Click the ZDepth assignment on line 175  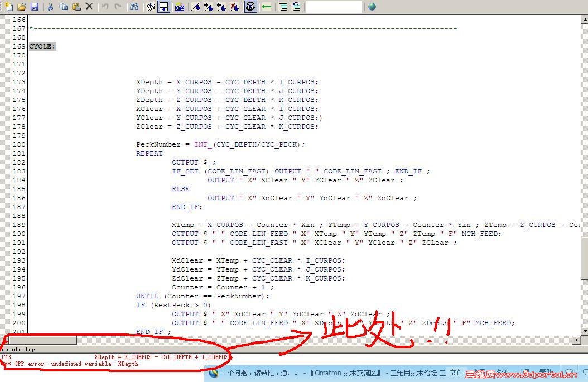coord(227,100)
